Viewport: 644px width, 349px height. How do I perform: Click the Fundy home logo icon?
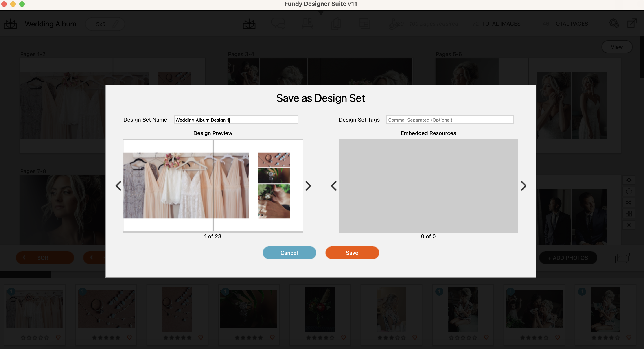pyautogui.click(x=11, y=24)
